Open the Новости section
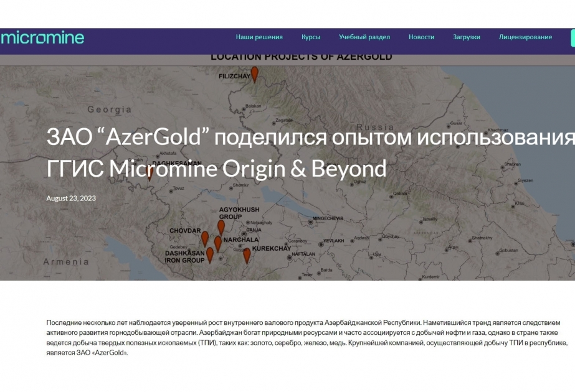The width and height of the screenshot is (575, 392). click(421, 37)
